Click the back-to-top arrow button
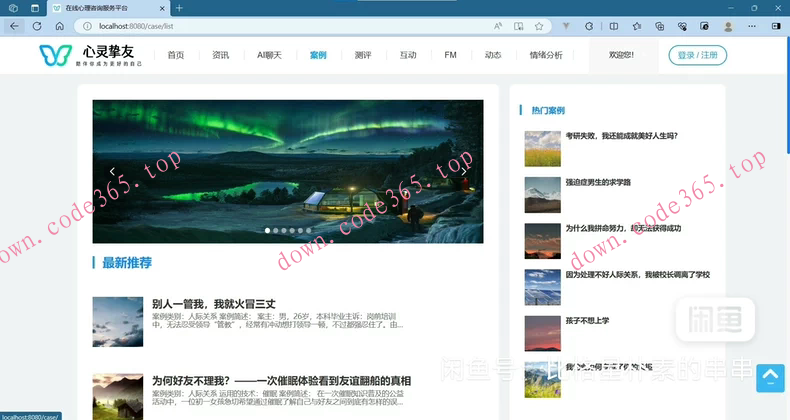Image resolution: width=790 pixels, height=420 pixels. (770, 378)
